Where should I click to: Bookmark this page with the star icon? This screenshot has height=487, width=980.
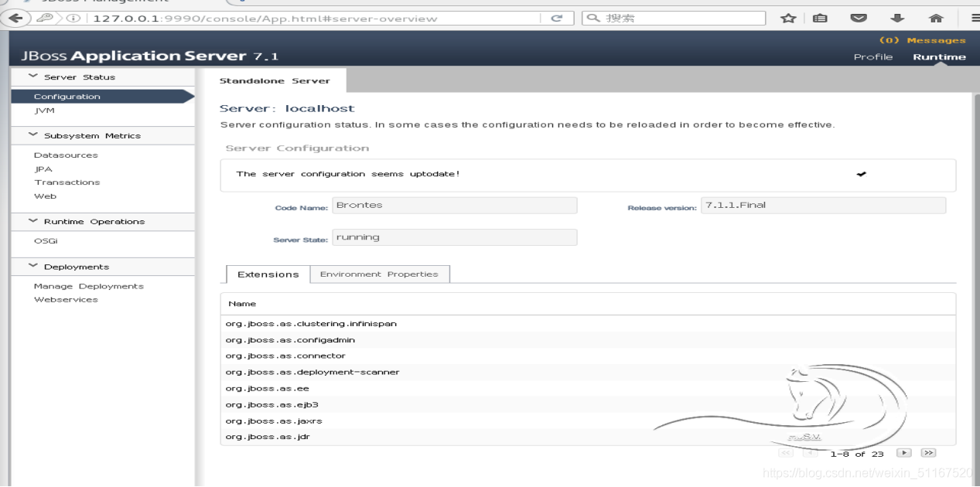[x=788, y=18]
